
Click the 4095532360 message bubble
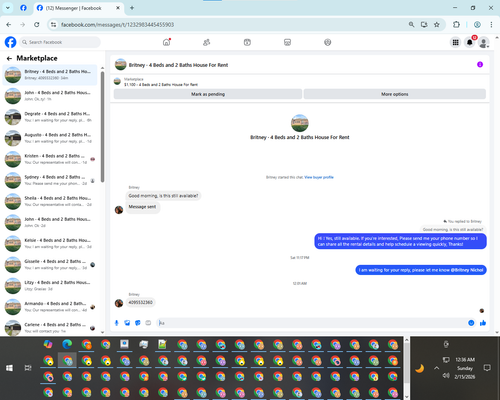pos(141,302)
